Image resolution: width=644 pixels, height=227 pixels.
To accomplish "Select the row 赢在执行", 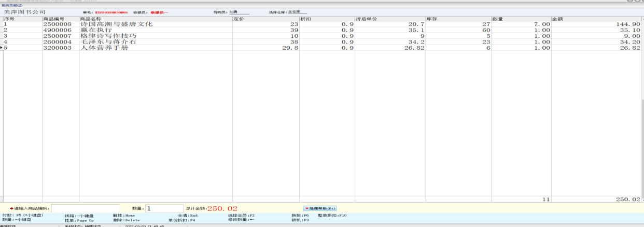I will point(321,30).
